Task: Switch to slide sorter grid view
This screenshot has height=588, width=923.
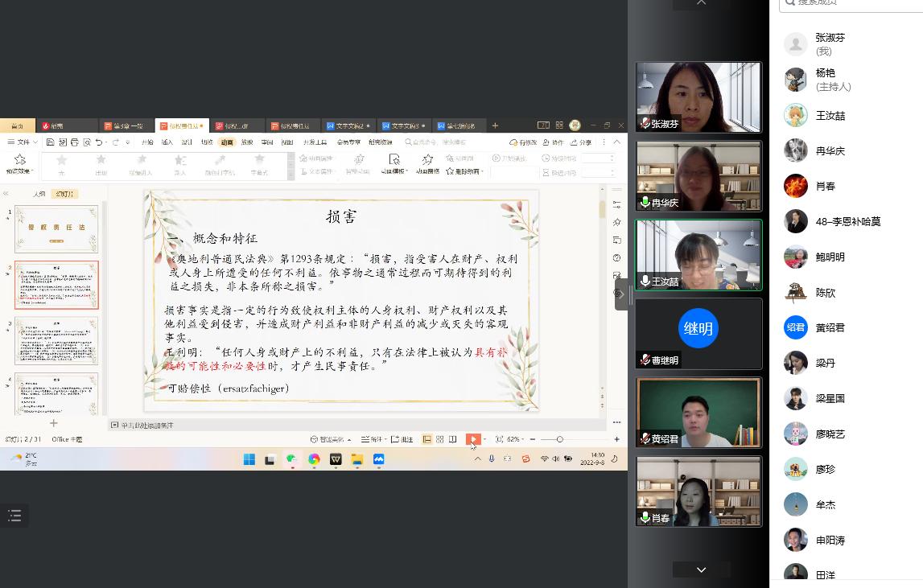Action: 440,439
